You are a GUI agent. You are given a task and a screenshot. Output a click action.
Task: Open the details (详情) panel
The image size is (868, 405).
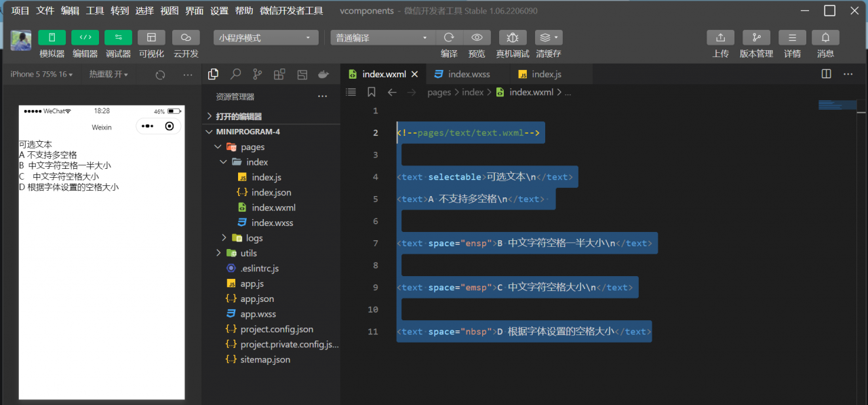792,38
